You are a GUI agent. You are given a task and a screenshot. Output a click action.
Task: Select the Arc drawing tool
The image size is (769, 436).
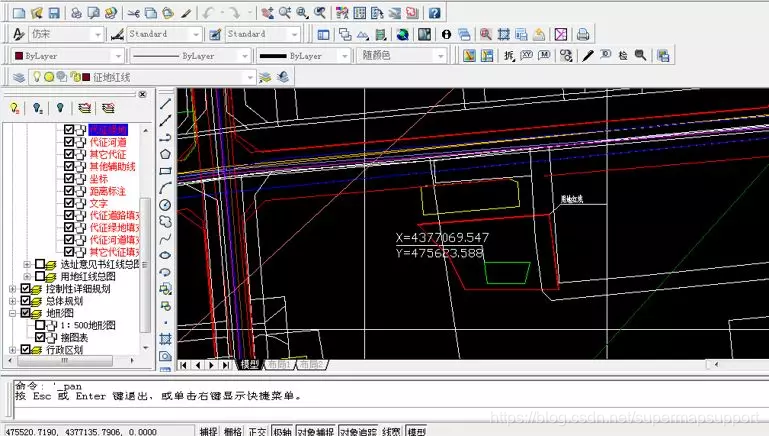[165, 188]
